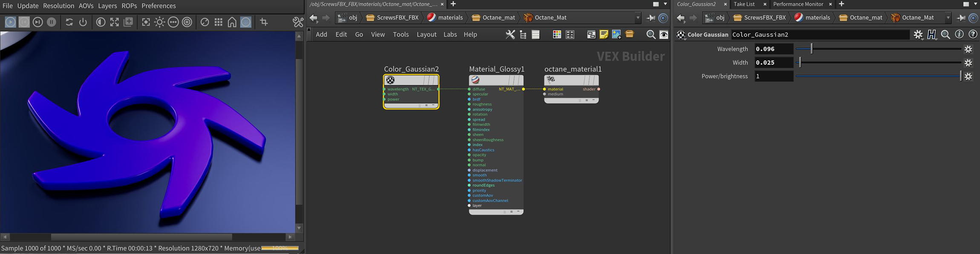Viewport: 980px width, 254px height.
Task: Pause the render with the pause button
Action: (52, 22)
